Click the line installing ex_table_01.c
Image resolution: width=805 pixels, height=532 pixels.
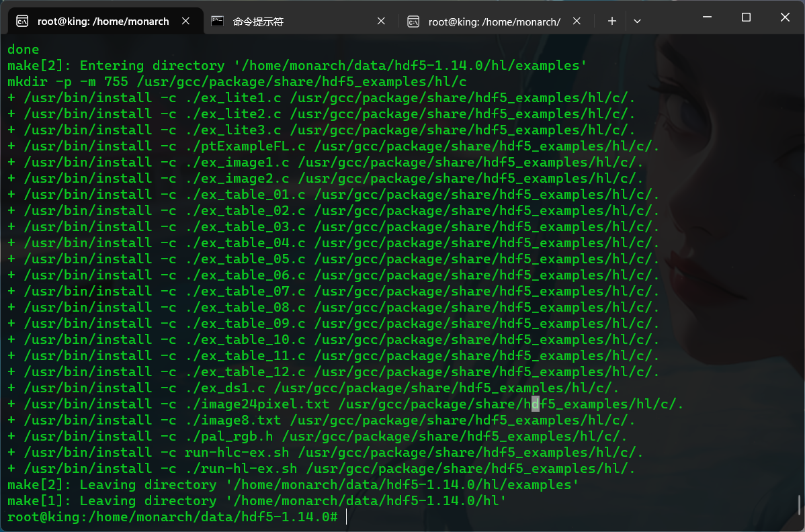coord(333,194)
